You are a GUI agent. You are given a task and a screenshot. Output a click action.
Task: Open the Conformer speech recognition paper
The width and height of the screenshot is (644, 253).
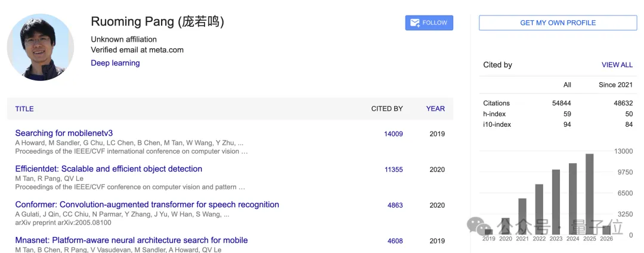tap(147, 205)
